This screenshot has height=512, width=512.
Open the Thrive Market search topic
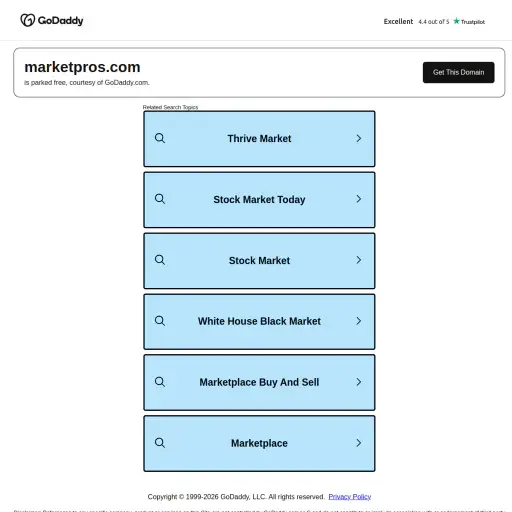(259, 139)
